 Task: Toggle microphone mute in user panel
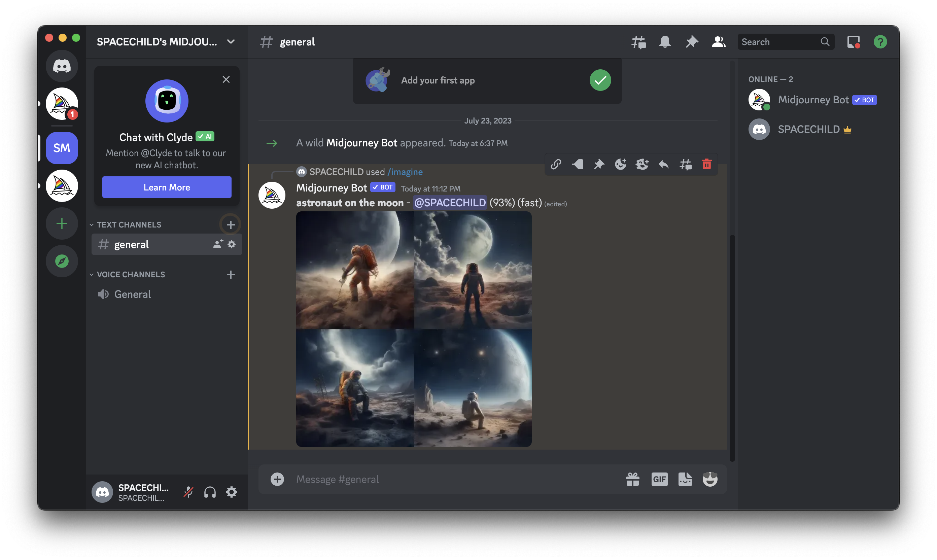[x=188, y=492]
